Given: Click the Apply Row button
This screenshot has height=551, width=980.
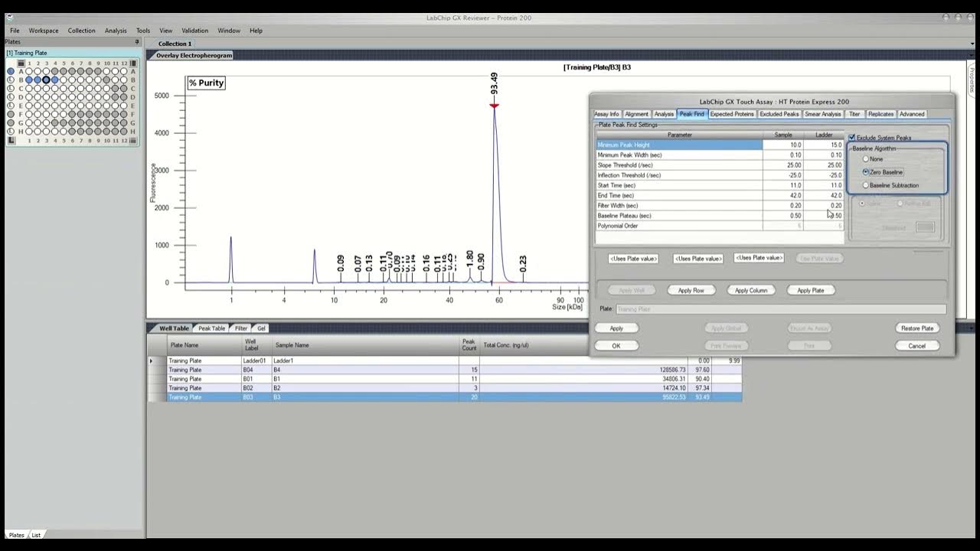Looking at the screenshot, I should point(691,290).
